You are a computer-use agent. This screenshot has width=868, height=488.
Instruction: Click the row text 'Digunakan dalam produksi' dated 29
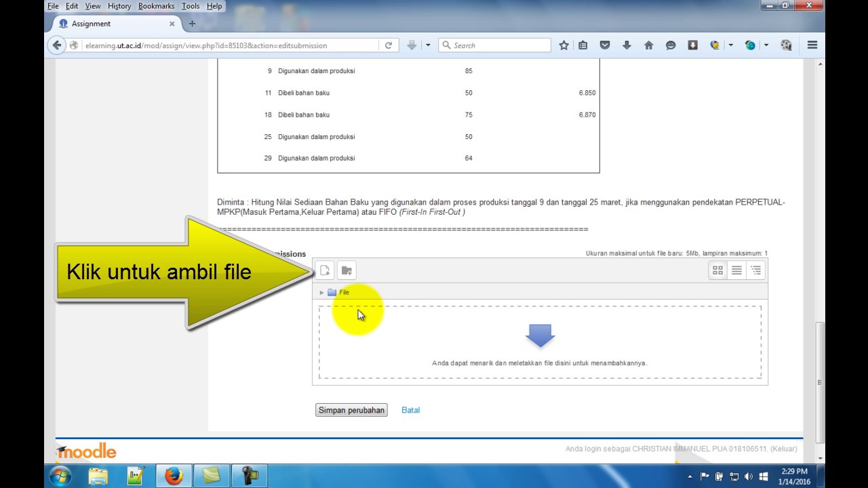point(317,159)
